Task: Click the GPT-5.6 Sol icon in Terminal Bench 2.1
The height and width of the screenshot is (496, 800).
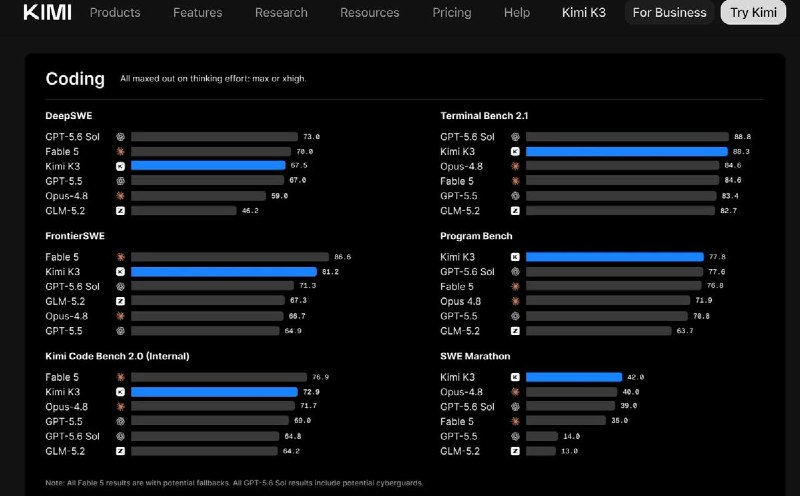Action: pos(515,137)
